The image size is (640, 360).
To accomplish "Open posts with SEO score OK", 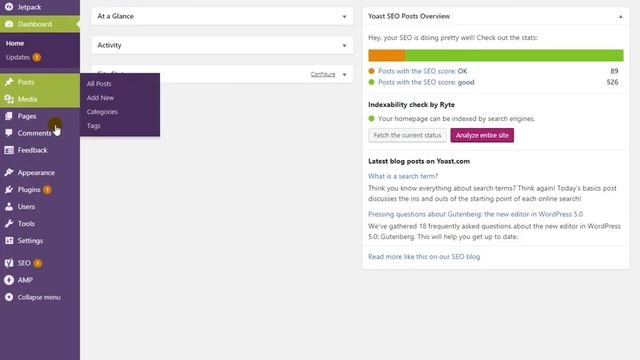I will tap(422, 71).
